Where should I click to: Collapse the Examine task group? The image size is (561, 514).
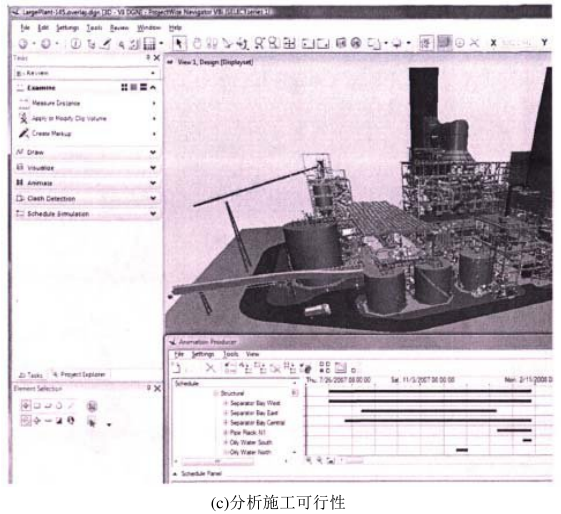click(153, 87)
